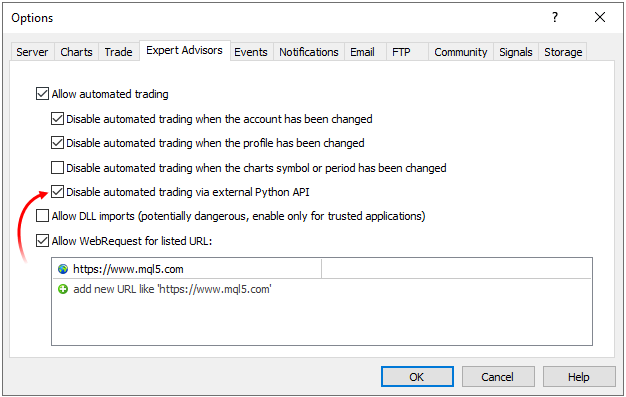Screen dimensions: 626x397
Task: Check disable trading when charts symbol or period changed
Action: 57,168
